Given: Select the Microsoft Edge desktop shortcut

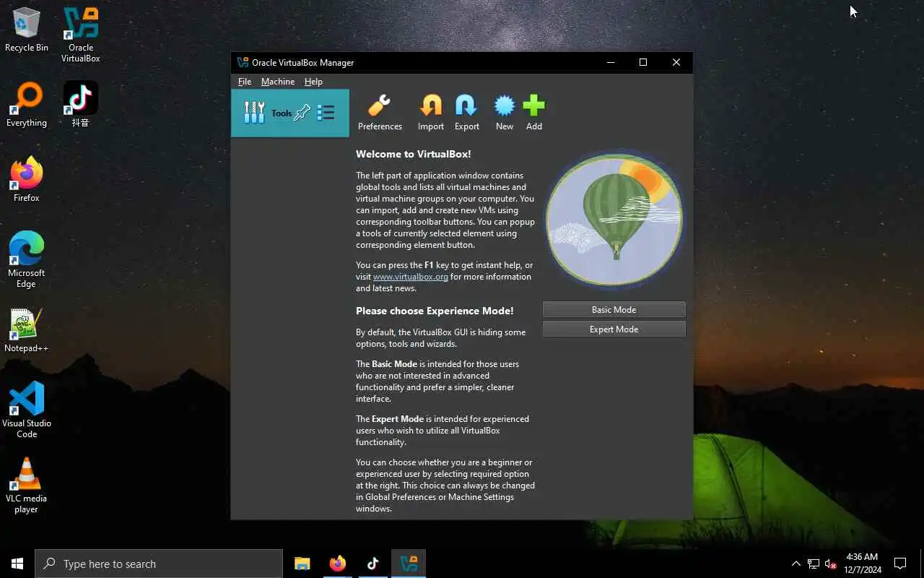Looking at the screenshot, I should coord(27,260).
